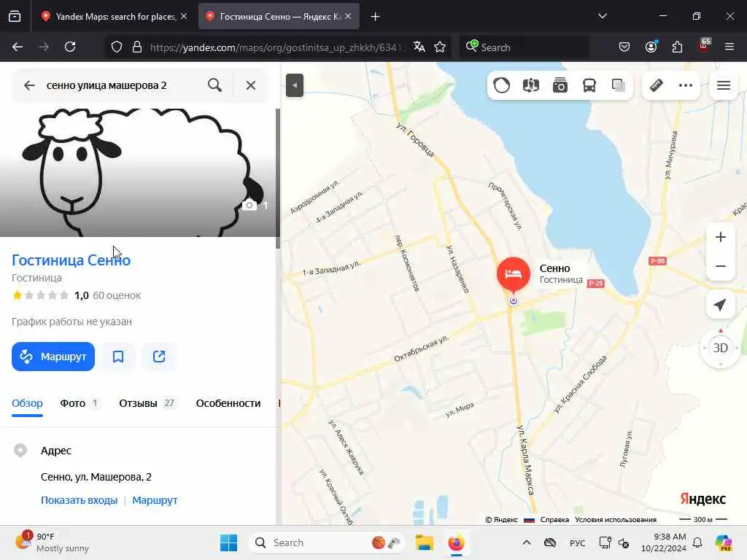Open the Особенности tab

pos(228,403)
